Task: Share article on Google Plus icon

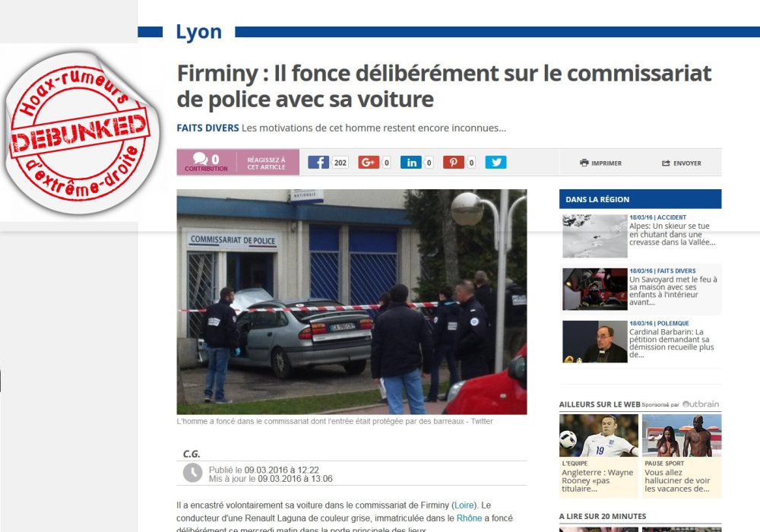Action: [x=369, y=163]
